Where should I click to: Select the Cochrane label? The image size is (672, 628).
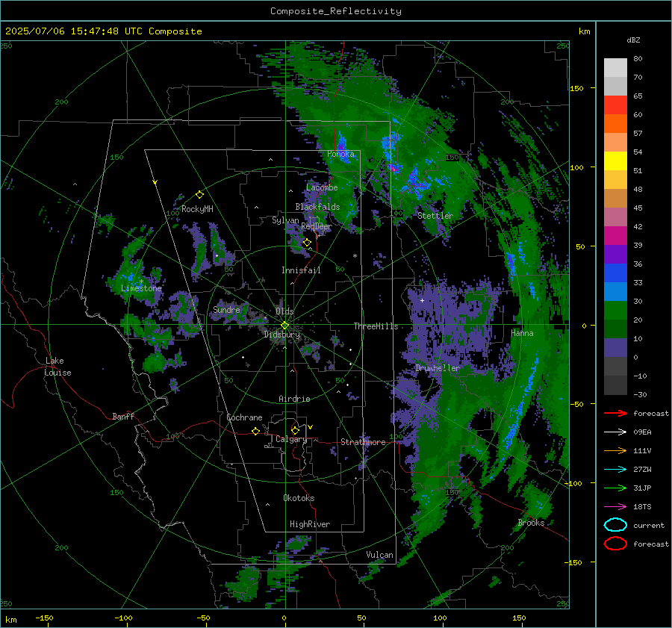point(244,417)
